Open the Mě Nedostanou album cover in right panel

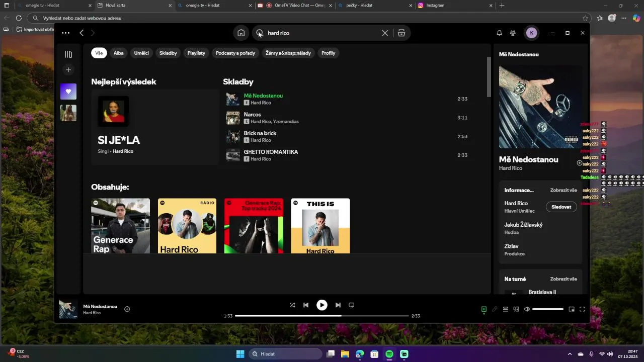(540, 107)
